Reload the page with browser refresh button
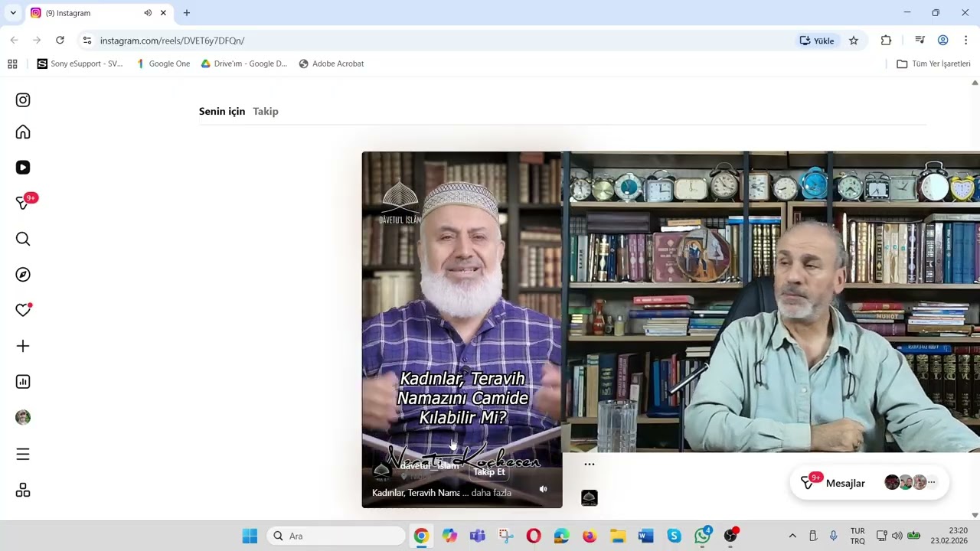This screenshot has width=980, height=551. tap(60, 41)
